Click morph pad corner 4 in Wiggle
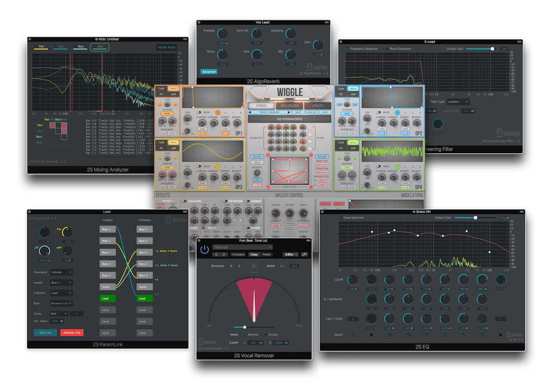This screenshot has width=542, height=392. [311, 187]
